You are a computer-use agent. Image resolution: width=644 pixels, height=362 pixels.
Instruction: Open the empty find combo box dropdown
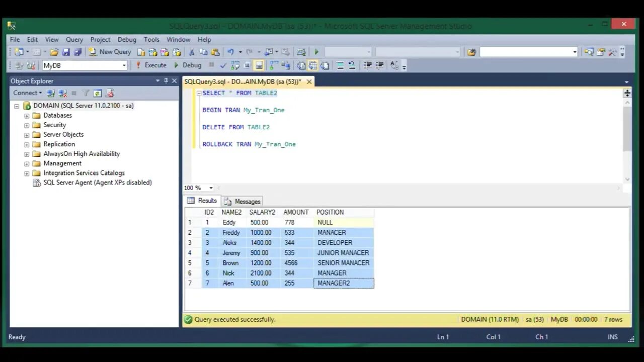pyautogui.click(x=575, y=52)
